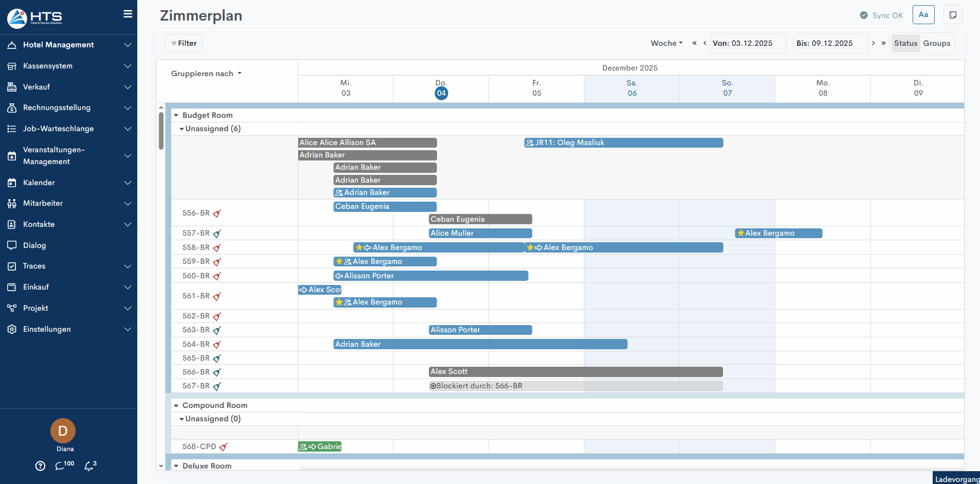Open the chat messages icon with 100 badge

tap(61, 466)
